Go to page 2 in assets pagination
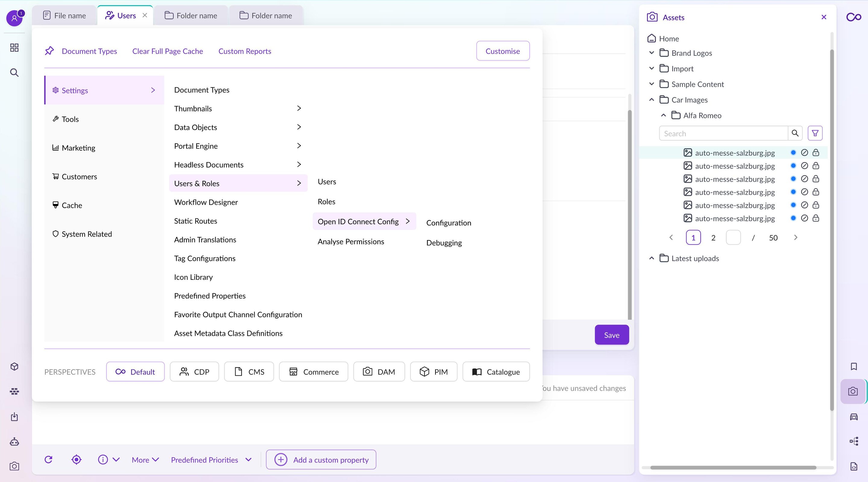 [713, 237]
